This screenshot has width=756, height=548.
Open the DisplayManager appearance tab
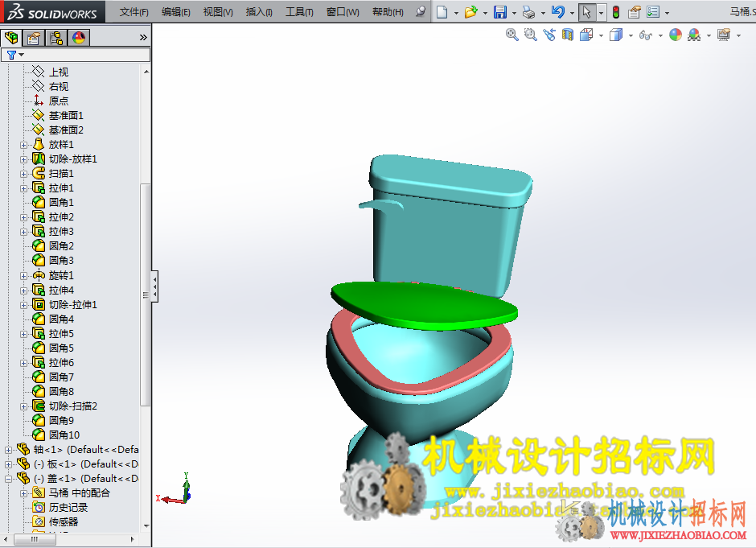(x=79, y=38)
